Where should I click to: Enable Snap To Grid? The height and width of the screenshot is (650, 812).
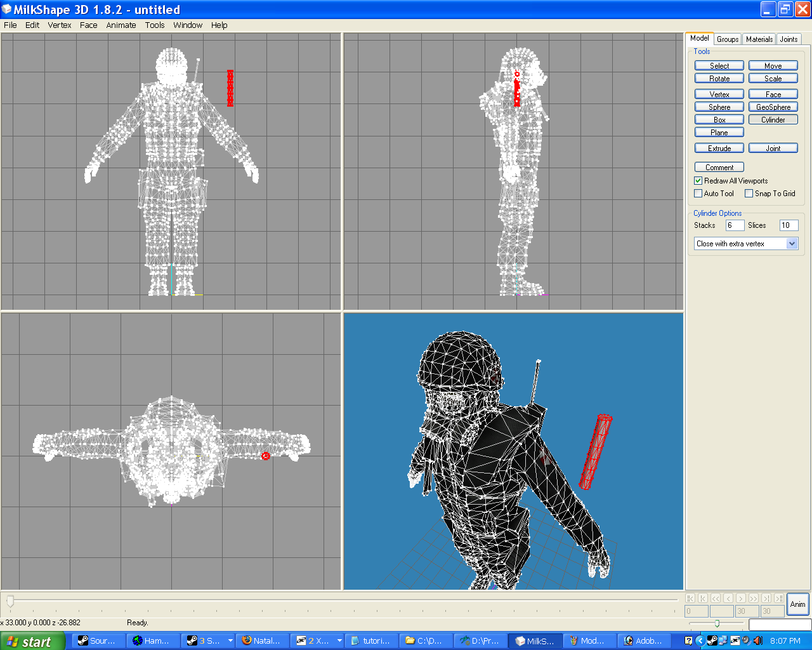tap(749, 194)
